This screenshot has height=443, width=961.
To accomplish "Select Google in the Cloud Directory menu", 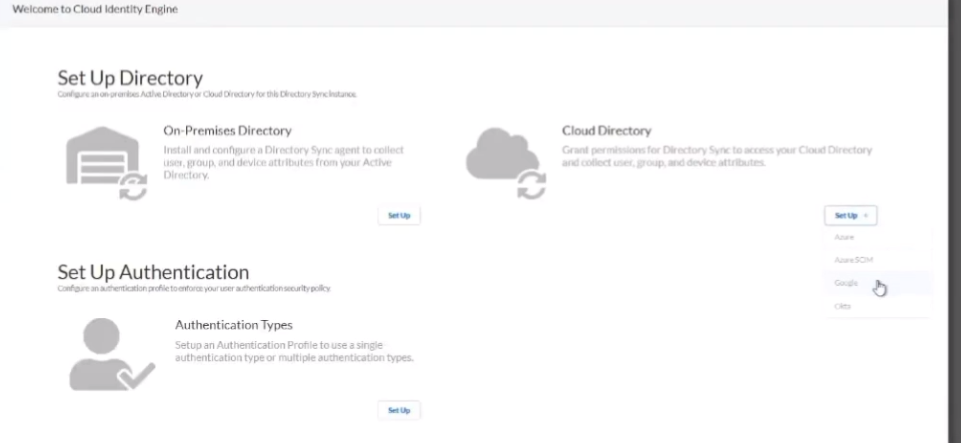I will [x=878, y=283].
